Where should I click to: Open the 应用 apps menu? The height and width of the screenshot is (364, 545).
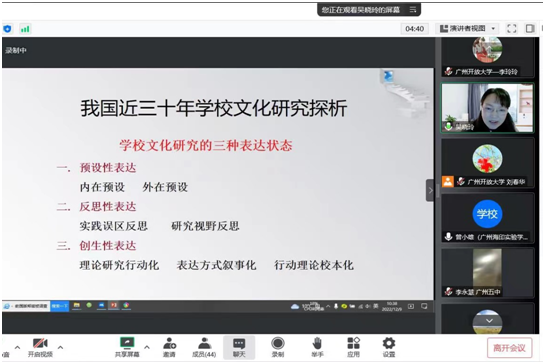353,347
